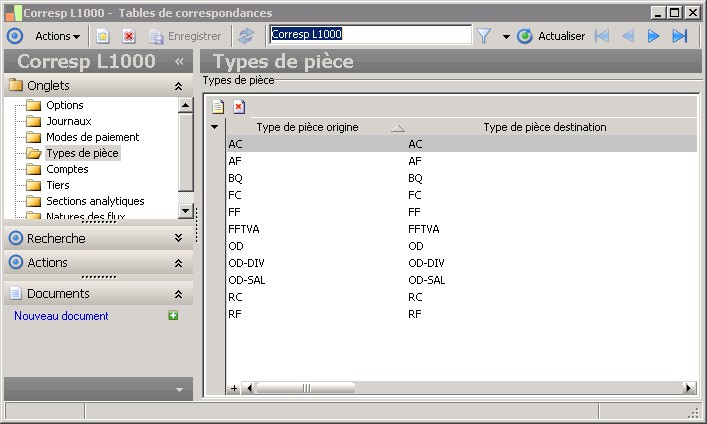Click the Actualiser button
Image resolution: width=707 pixels, height=424 pixels.
[x=551, y=36]
